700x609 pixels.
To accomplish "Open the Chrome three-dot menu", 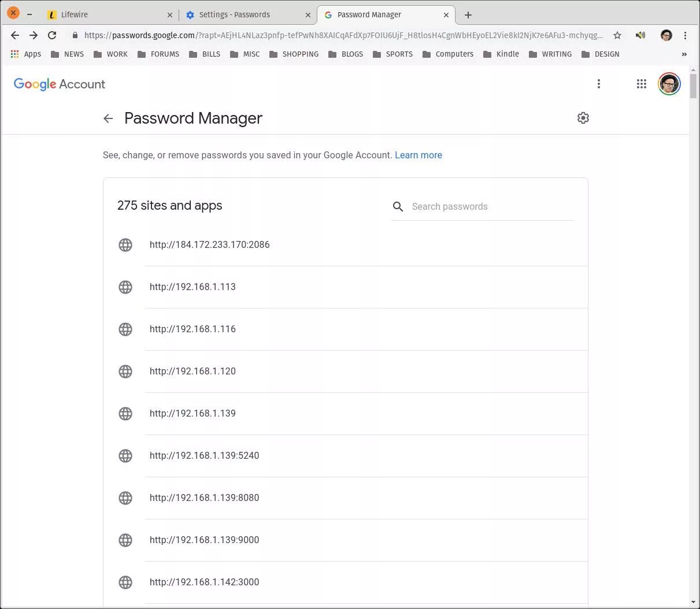I will pyautogui.click(x=685, y=35).
